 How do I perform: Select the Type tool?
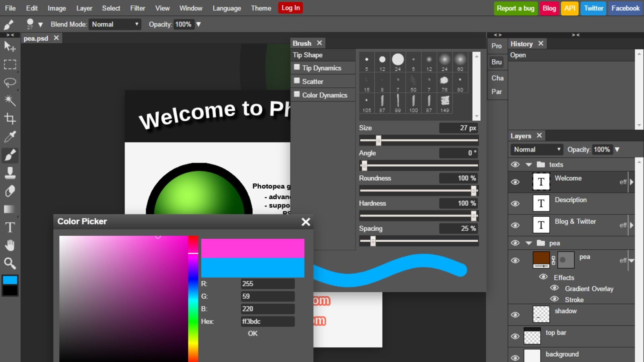point(10,227)
